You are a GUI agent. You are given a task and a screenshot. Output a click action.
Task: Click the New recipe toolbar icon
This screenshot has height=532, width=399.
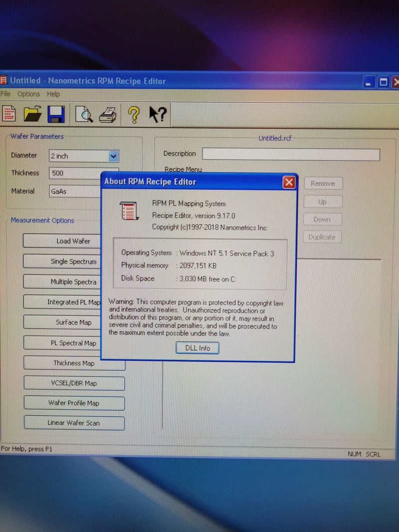[x=8, y=114]
